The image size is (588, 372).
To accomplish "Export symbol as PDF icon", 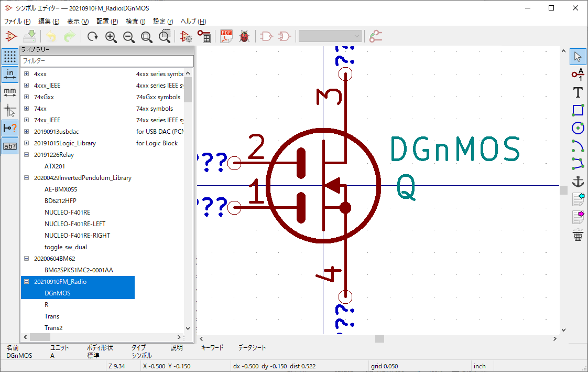I will click(x=226, y=36).
